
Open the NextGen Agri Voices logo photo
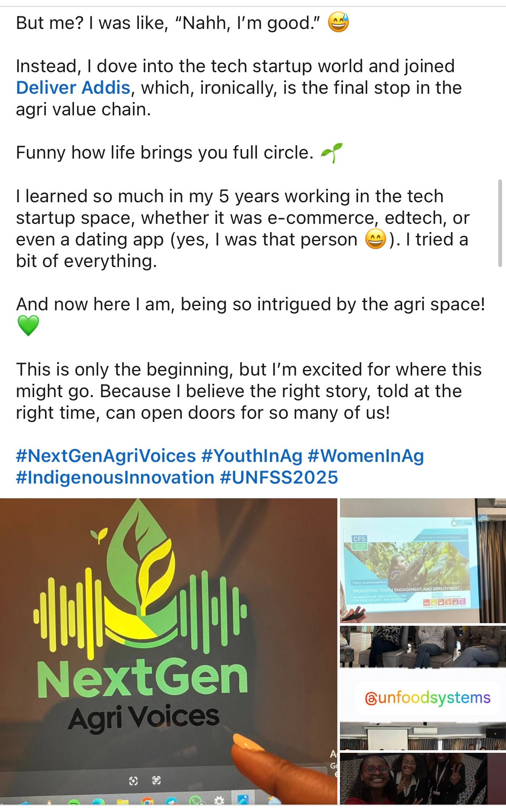click(168, 651)
